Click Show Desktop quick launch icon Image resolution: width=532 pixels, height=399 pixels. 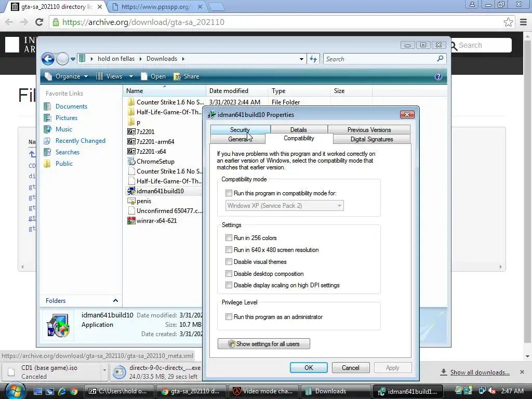(x=37, y=392)
